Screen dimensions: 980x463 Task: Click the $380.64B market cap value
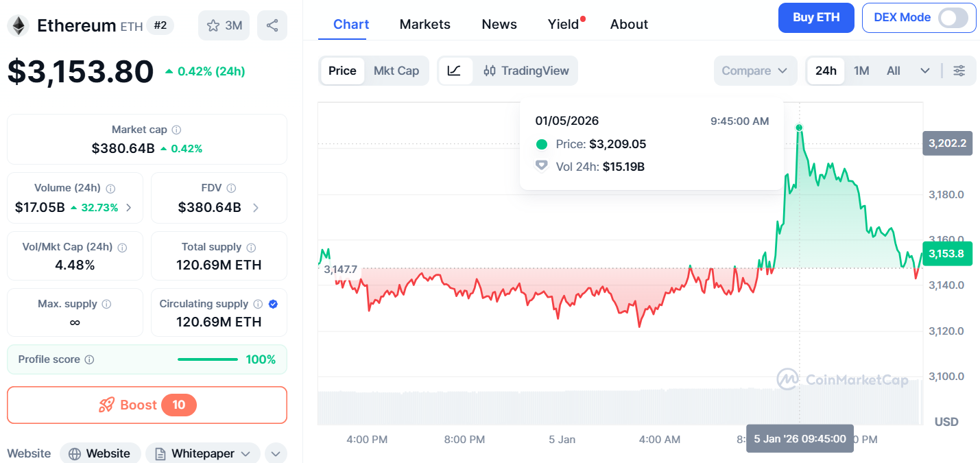[x=123, y=148]
